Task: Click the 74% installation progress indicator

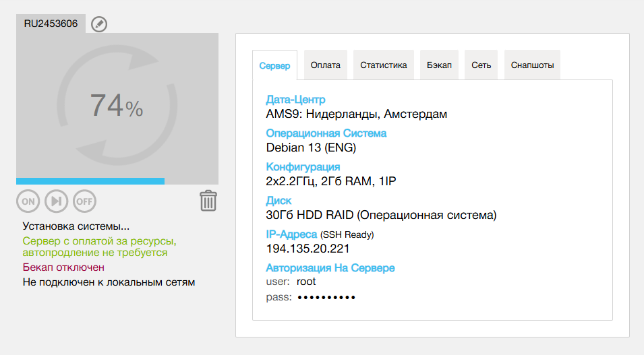Action: pyautogui.click(x=117, y=106)
